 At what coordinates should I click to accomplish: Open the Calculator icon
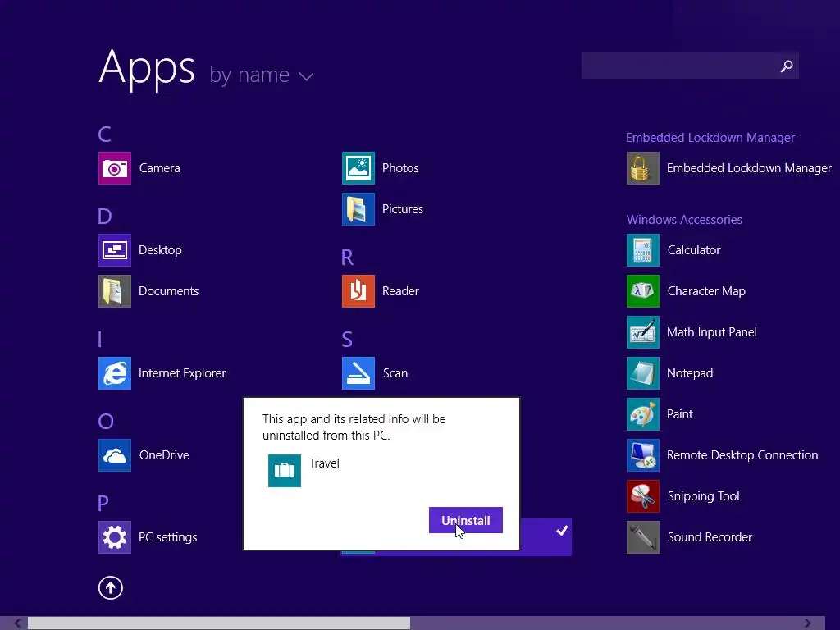[643, 250]
